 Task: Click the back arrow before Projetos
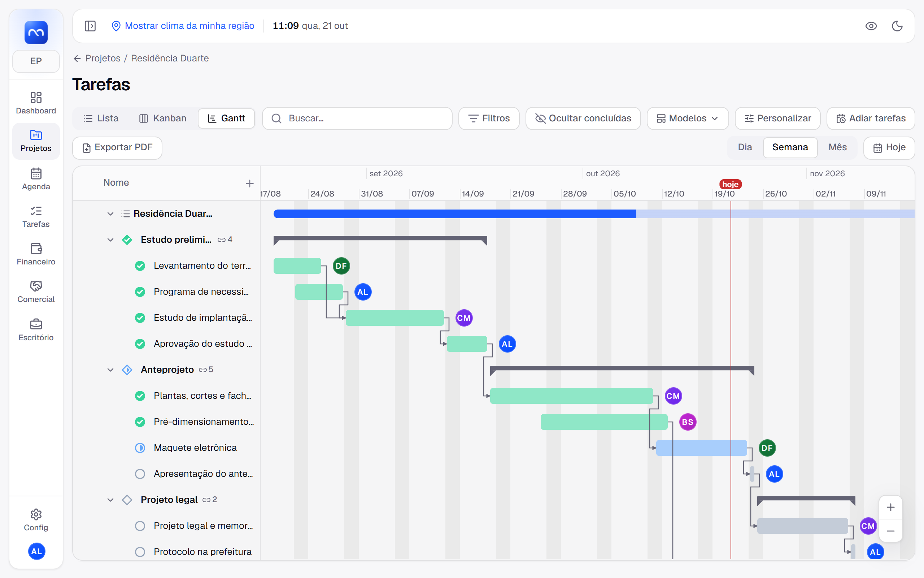(77, 59)
